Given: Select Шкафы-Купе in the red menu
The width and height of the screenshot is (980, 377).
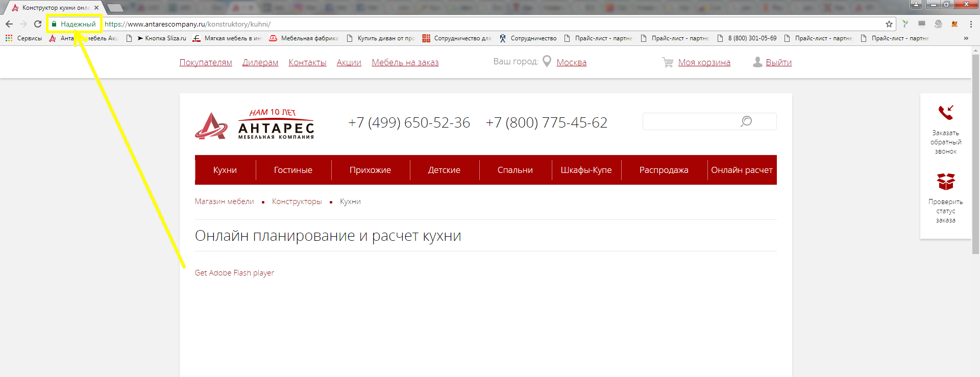Looking at the screenshot, I should pyautogui.click(x=586, y=170).
